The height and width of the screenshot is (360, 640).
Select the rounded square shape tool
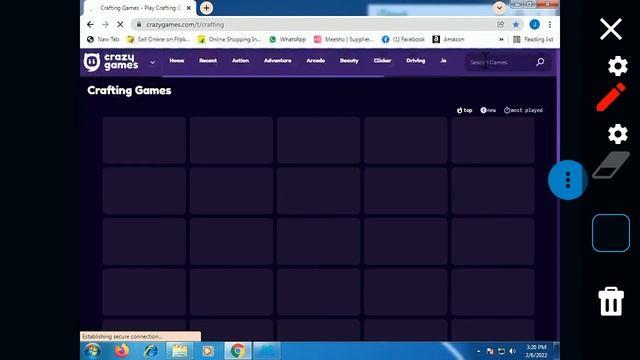tap(611, 233)
